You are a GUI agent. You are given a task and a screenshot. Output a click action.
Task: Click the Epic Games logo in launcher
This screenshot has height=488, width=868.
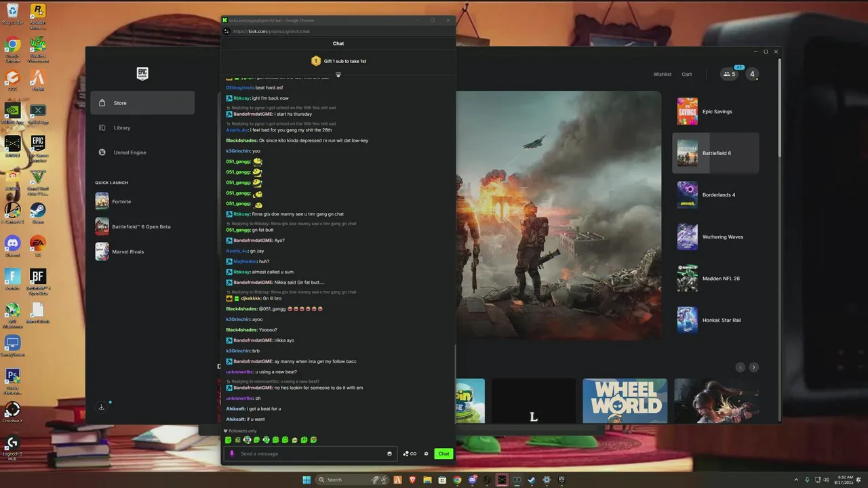(142, 74)
